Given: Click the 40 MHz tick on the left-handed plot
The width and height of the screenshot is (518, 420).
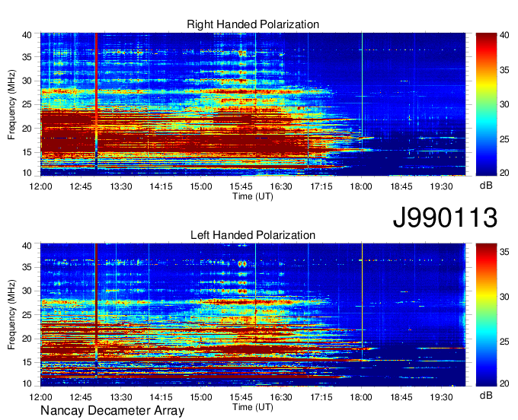Looking at the screenshot, I should (27, 246).
